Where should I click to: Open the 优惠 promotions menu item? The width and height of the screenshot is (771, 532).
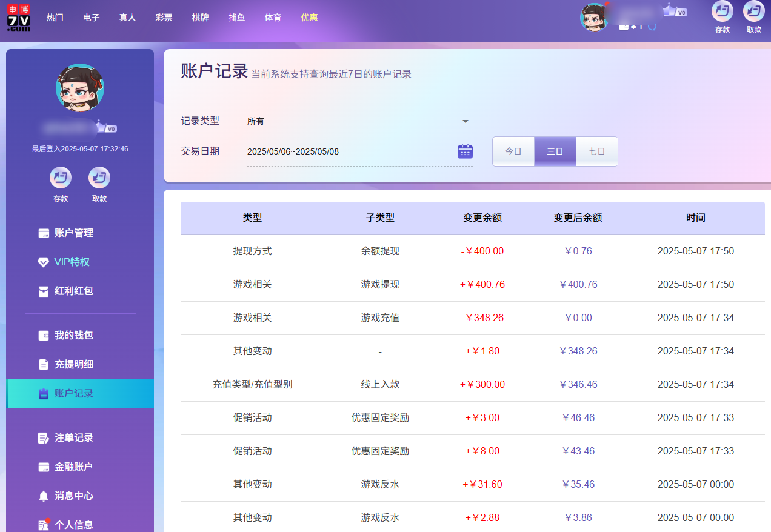pos(309,18)
